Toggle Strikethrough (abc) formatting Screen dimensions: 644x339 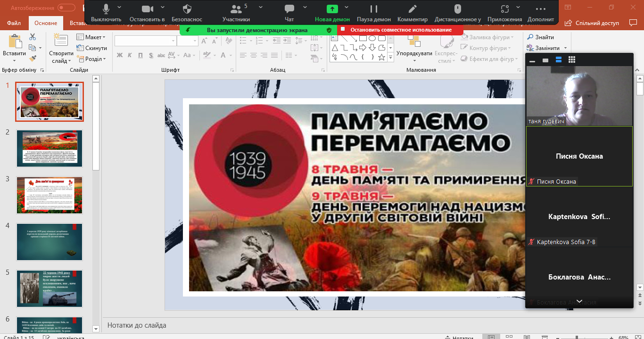coord(162,55)
